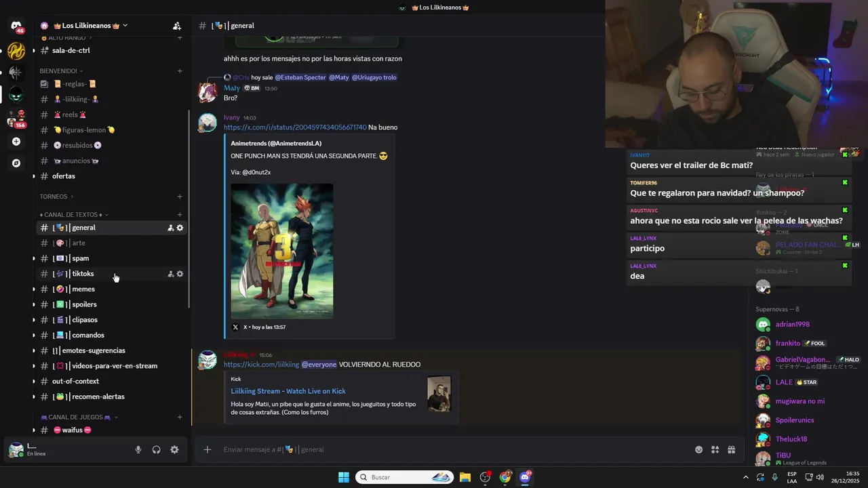Viewport: 868px width, 488px height.
Task: Expand threads arrow next to ofertas channel
Action: tap(34, 176)
